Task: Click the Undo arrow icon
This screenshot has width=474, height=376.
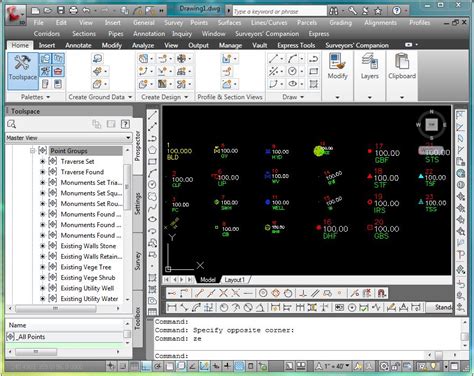Action: [86, 11]
